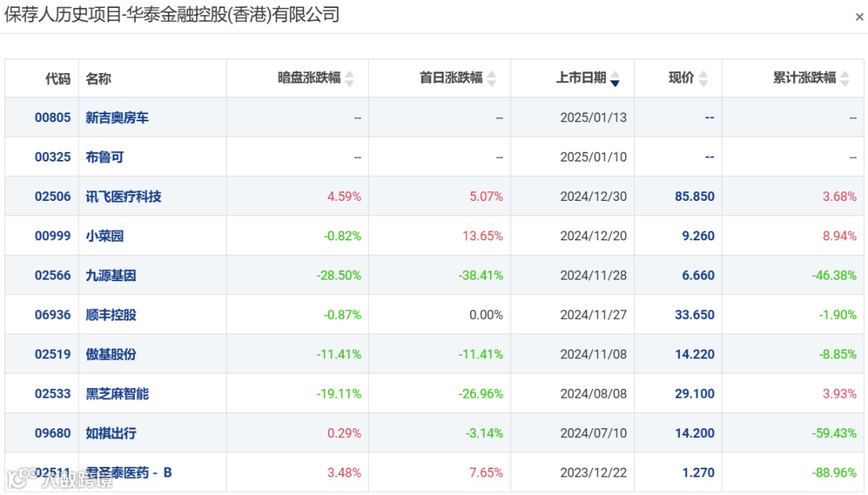The image size is (868, 495).
Task: Open stock code 02506
Action: click(x=52, y=196)
